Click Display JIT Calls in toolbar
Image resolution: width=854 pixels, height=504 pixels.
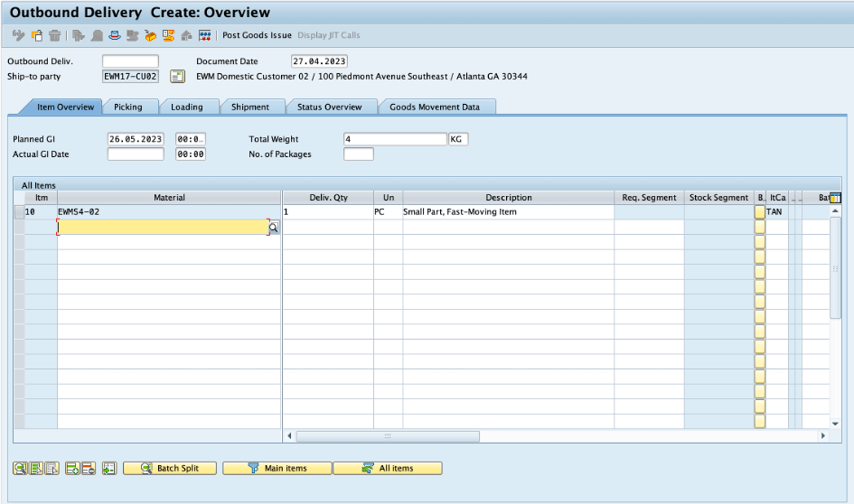pos(328,35)
